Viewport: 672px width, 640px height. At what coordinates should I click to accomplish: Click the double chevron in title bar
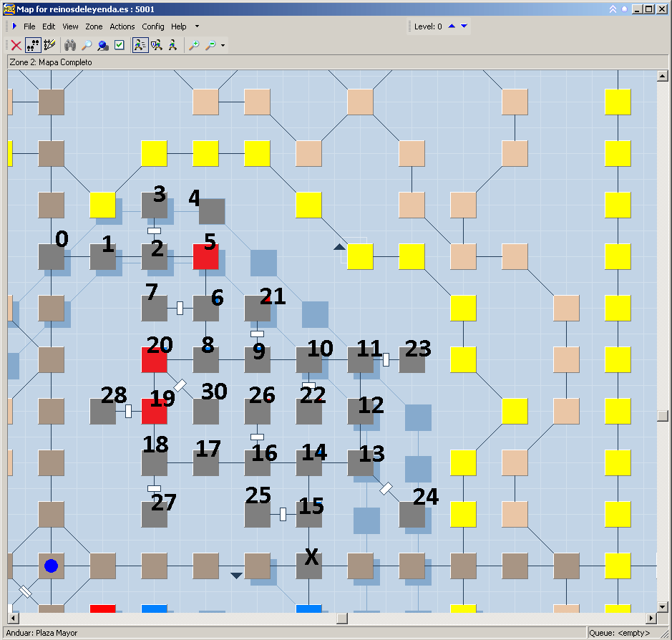(613, 9)
